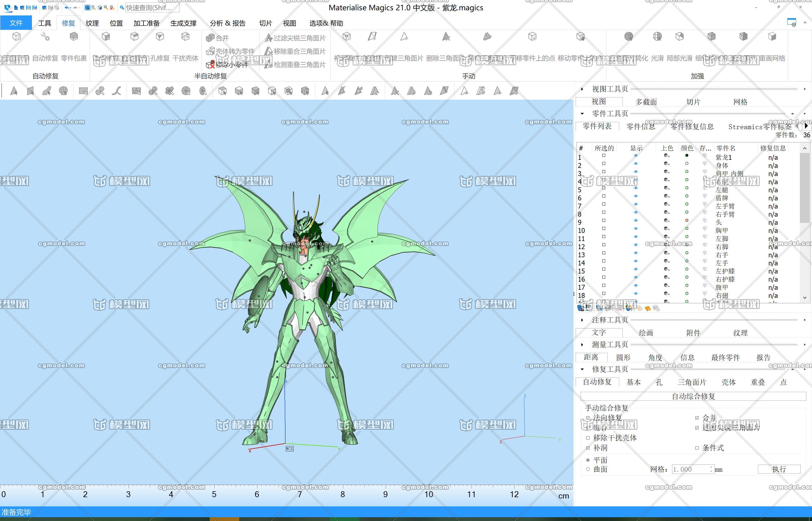Click the 自动综合修复 button
This screenshot has height=521, width=812.
tap(693, 396)
